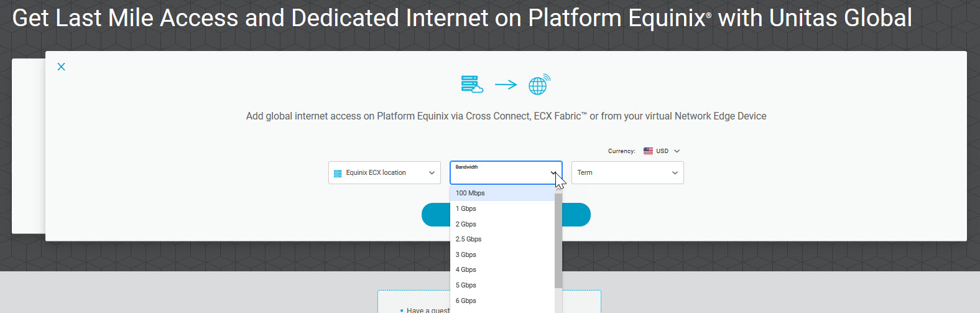Click the globe internet icon
This screenshot has width=980, height=313.
coord(539,85)
